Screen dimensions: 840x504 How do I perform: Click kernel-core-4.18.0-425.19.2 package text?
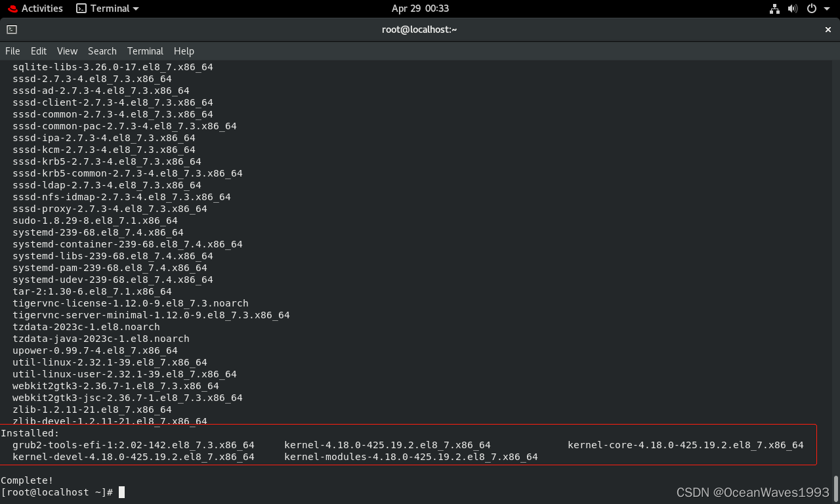[x=686, y=445]
